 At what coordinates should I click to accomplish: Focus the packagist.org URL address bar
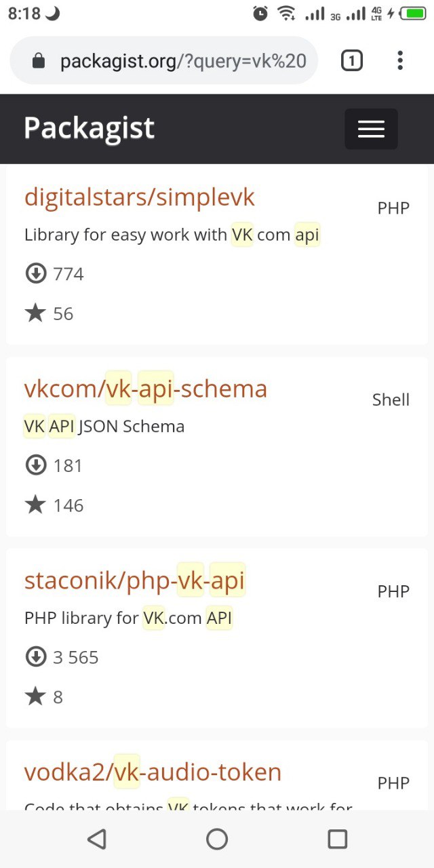click(183, 62)
